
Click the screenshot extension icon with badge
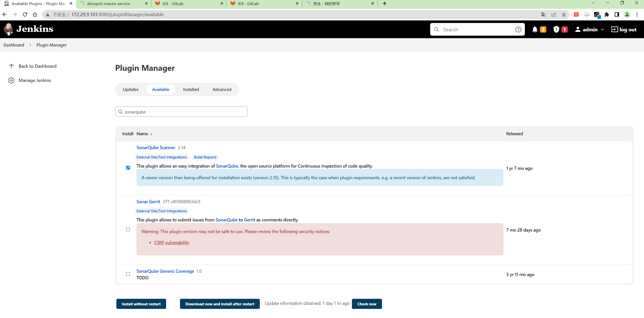point(597,15)
